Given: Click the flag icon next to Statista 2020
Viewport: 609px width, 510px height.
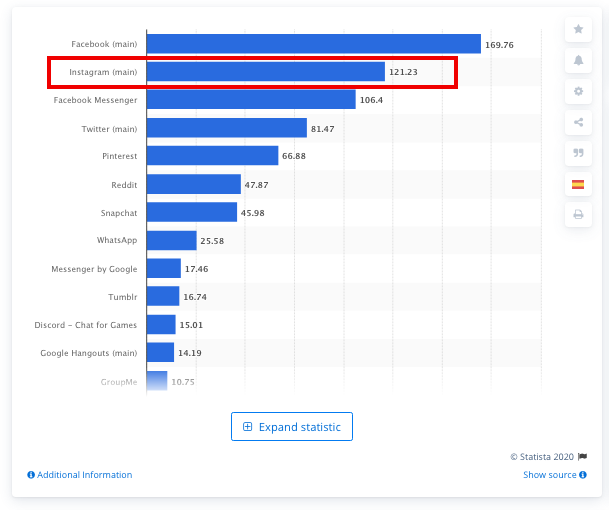Looking at the screenshot, I should click(x=582, y=456).
